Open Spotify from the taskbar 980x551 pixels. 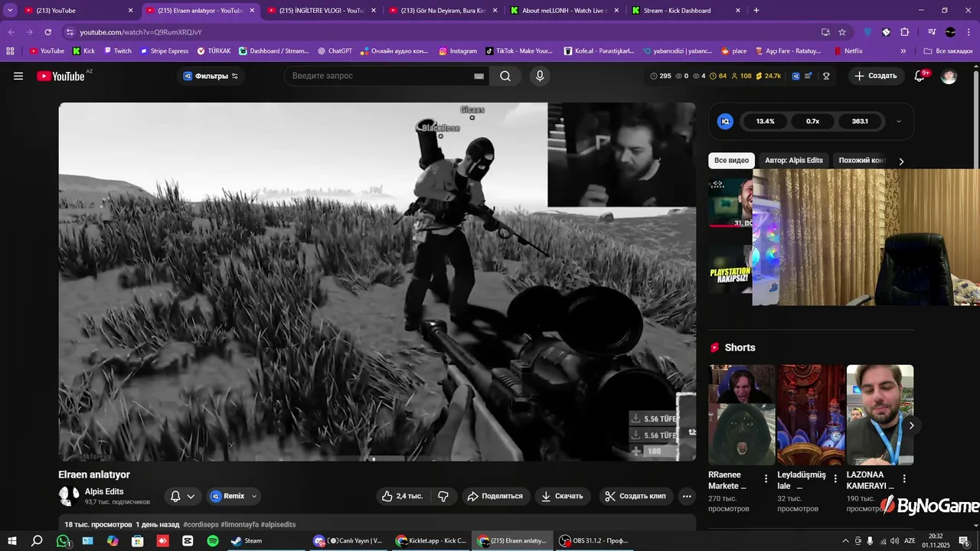pos(213,540)
